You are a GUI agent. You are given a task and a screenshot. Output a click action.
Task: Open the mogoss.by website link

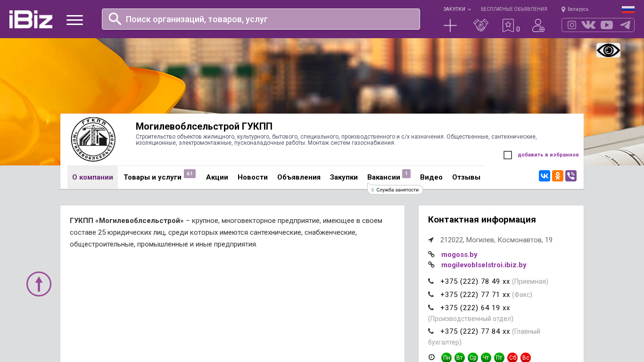(459, 255)
